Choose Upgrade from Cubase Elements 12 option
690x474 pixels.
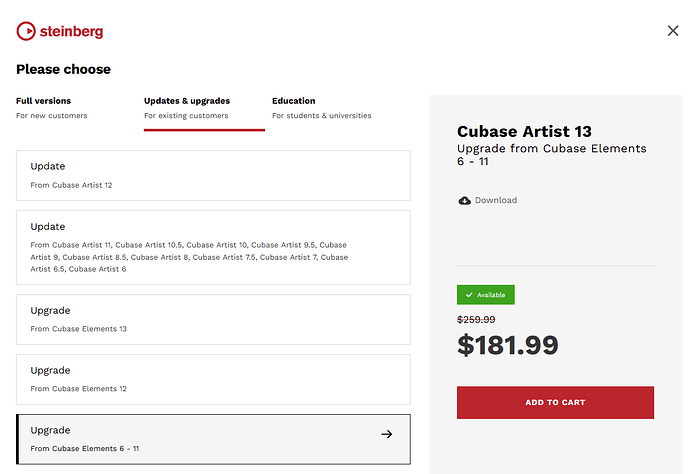213,379
